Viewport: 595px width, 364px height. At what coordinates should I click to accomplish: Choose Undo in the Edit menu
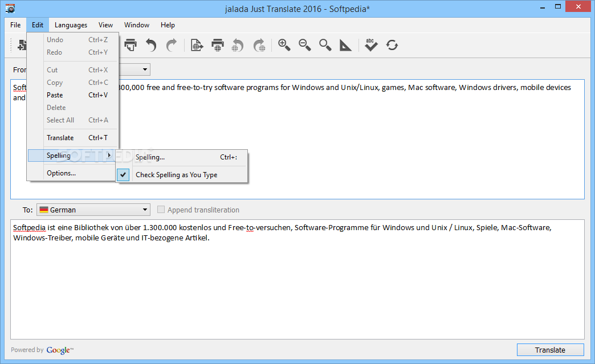74,40
